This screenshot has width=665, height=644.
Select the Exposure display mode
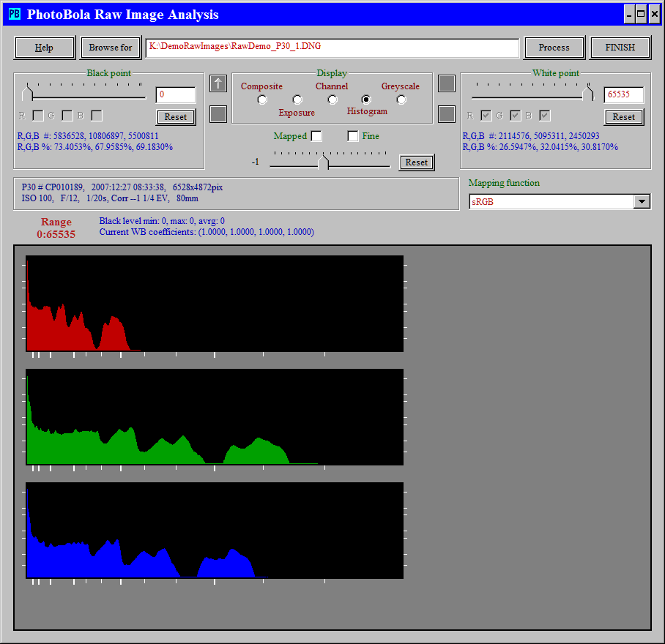(297, 100)
